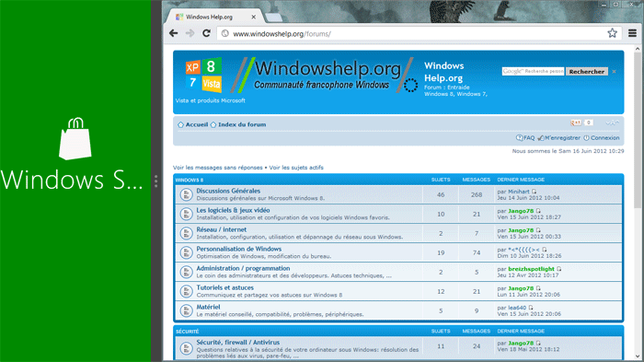This screenshot has height=362, width=644.
Task: View last post icon in Tutoriels et astuces row
Action: pos(538,288)
